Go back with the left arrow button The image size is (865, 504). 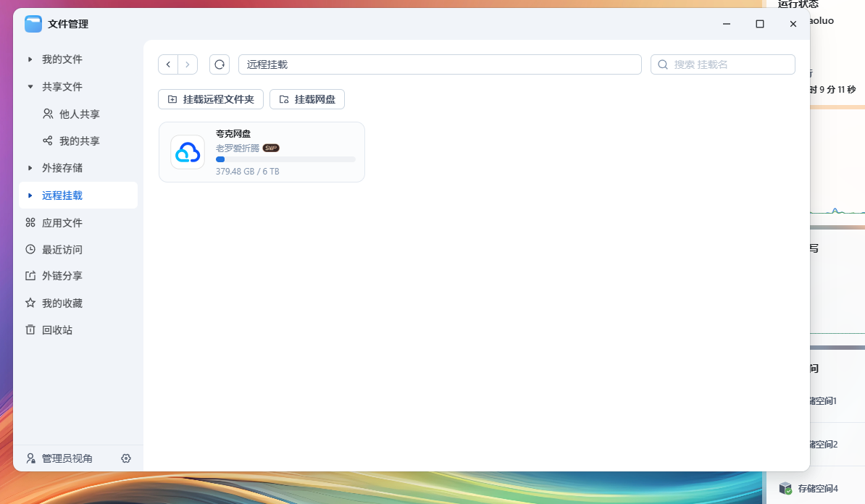click(168, 64)
